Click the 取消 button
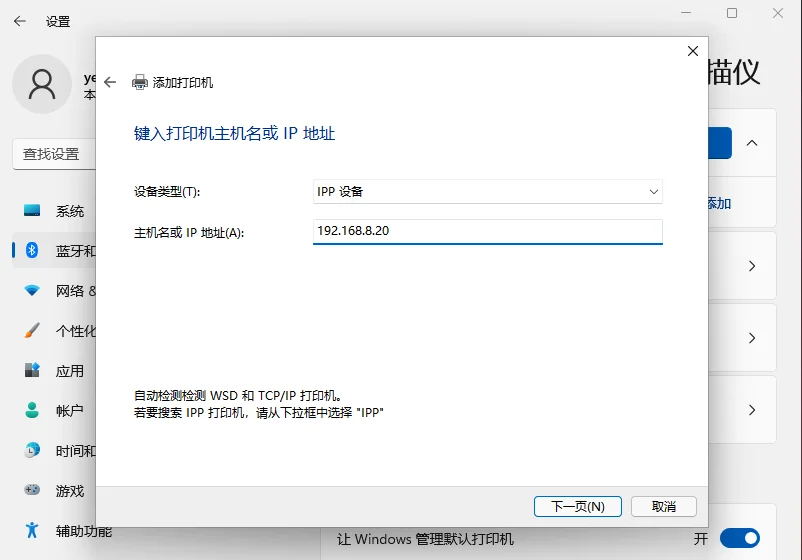 tap(663, 506)
